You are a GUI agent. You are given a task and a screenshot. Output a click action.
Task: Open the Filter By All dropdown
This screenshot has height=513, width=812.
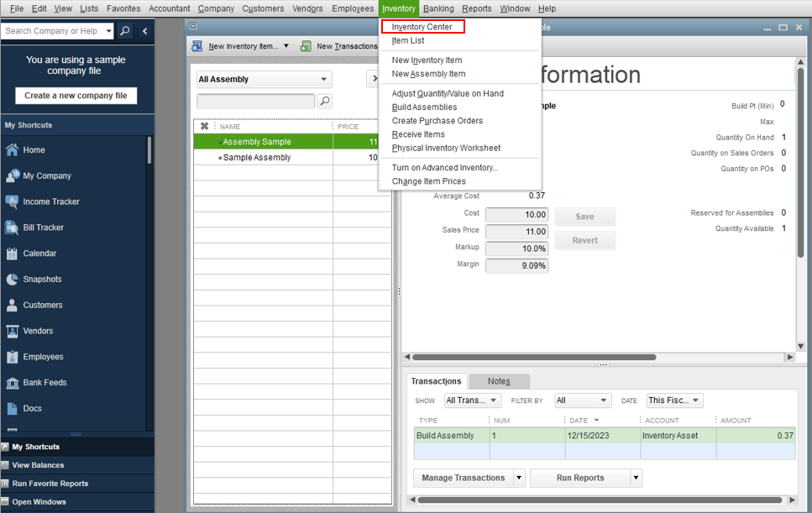[x=583, y=400]
